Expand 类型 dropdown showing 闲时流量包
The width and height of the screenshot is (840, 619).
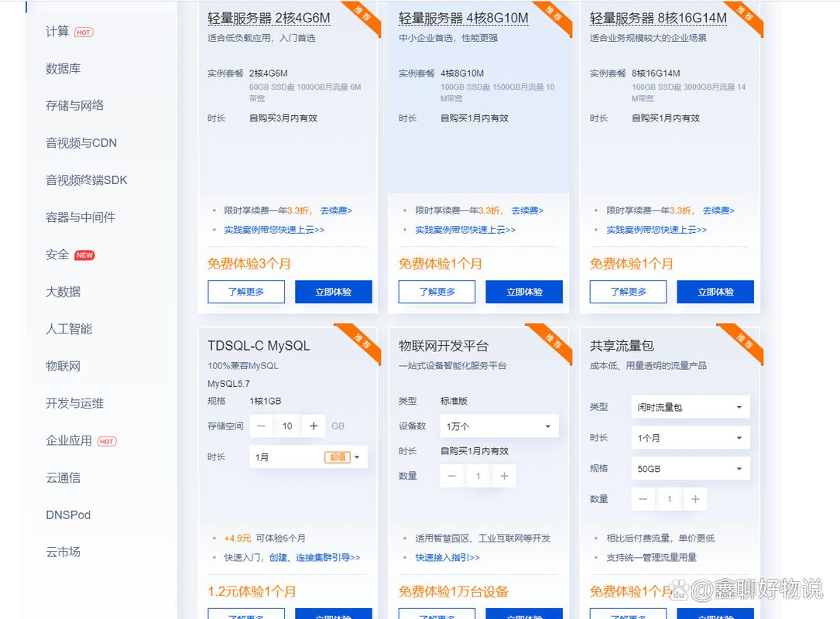point(691,407)
